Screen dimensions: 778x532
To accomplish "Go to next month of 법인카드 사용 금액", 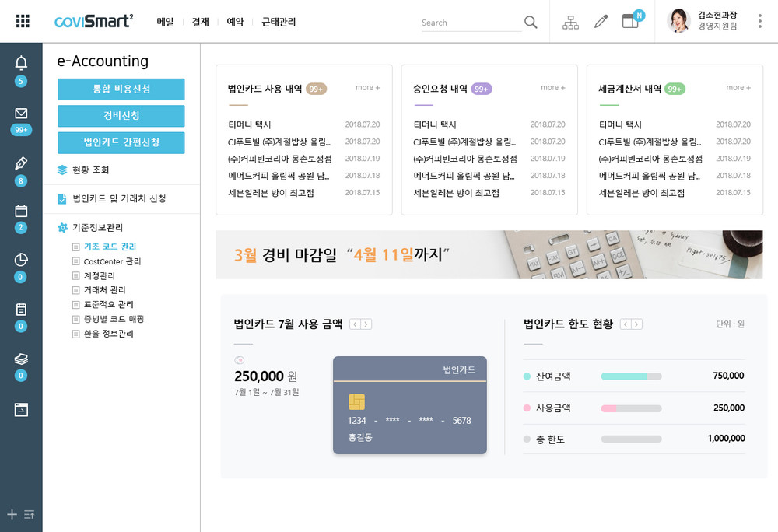I will tap(366, 324).
